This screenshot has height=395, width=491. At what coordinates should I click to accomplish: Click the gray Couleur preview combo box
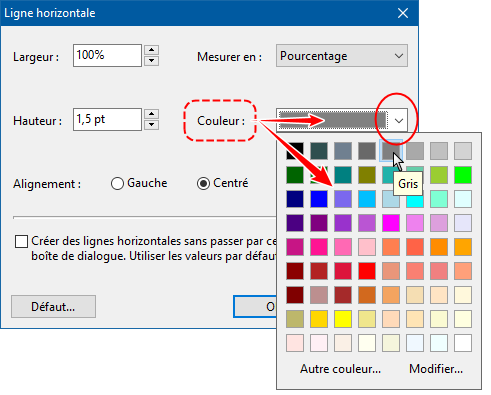333,120
